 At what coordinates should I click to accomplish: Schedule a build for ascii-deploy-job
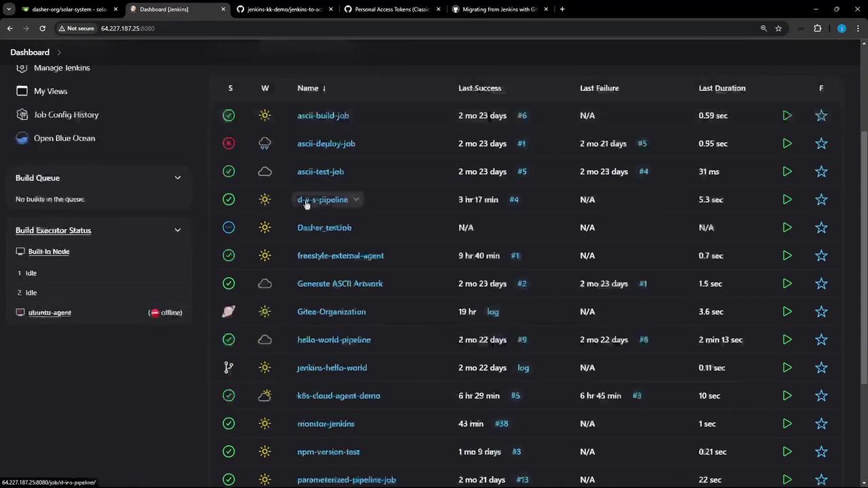pyautogui.click(x=787, y=144)
